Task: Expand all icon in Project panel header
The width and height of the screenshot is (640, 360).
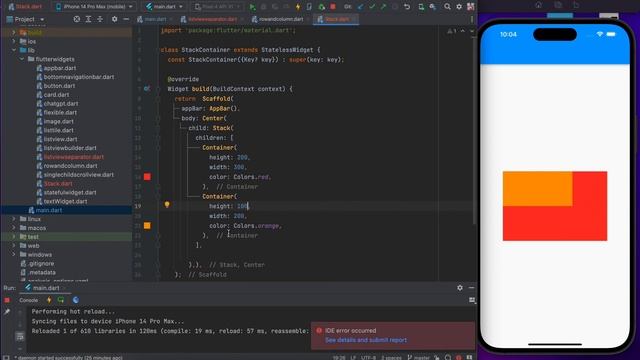Action: click(x=88, y=19)
